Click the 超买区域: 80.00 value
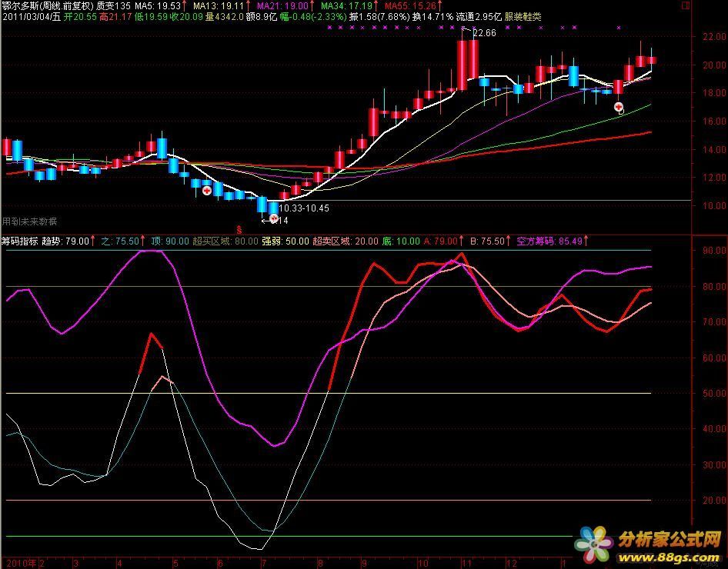 (x=225, y=241)
